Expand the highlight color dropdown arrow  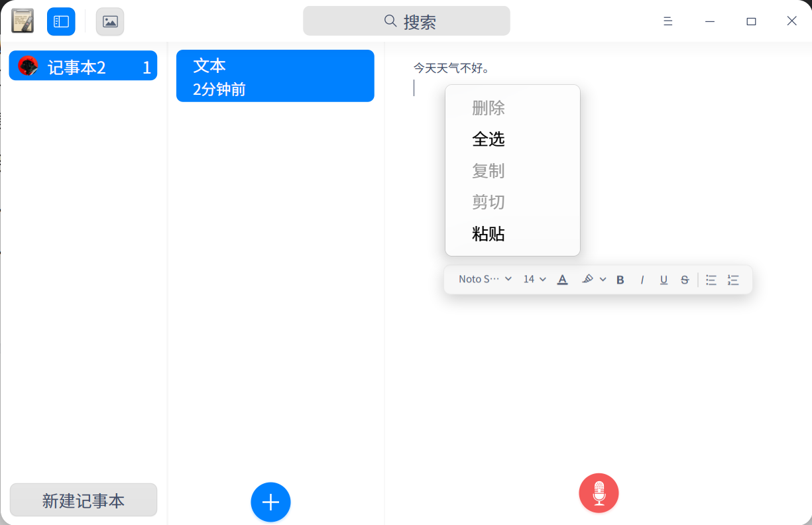603,279
